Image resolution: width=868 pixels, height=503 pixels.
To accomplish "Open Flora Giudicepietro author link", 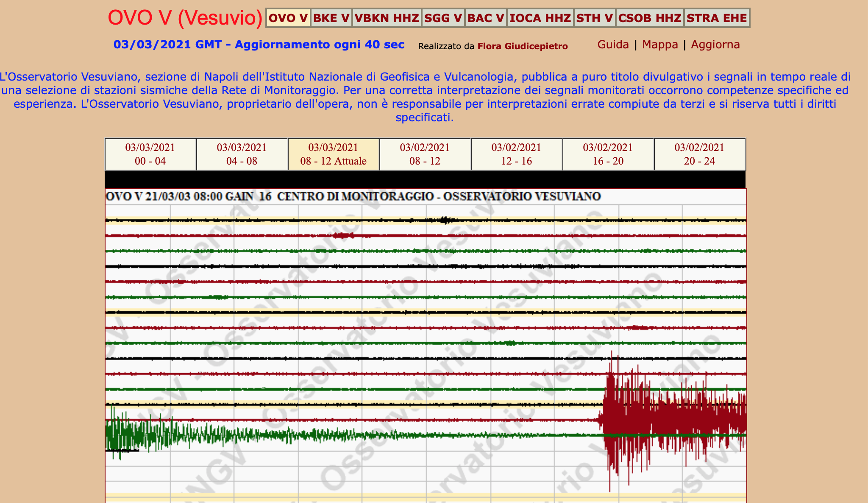I will pyautogui.click(x=523, y=46).
